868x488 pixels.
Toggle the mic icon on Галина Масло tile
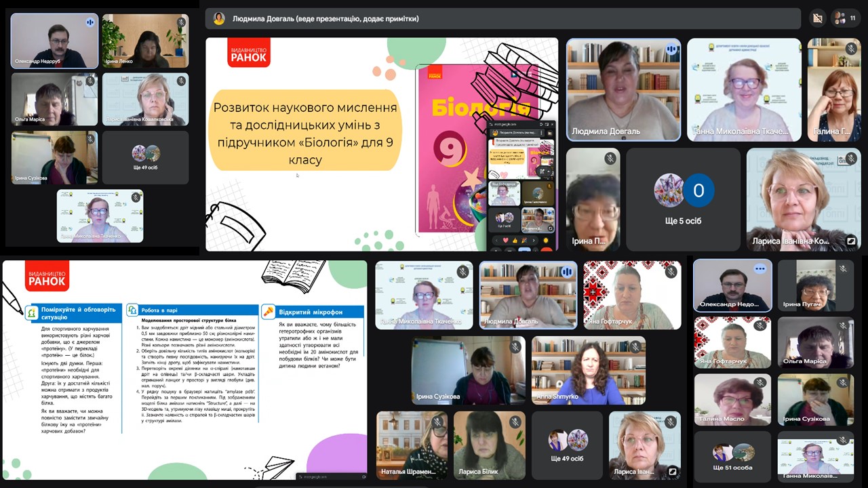coord(760,383)
